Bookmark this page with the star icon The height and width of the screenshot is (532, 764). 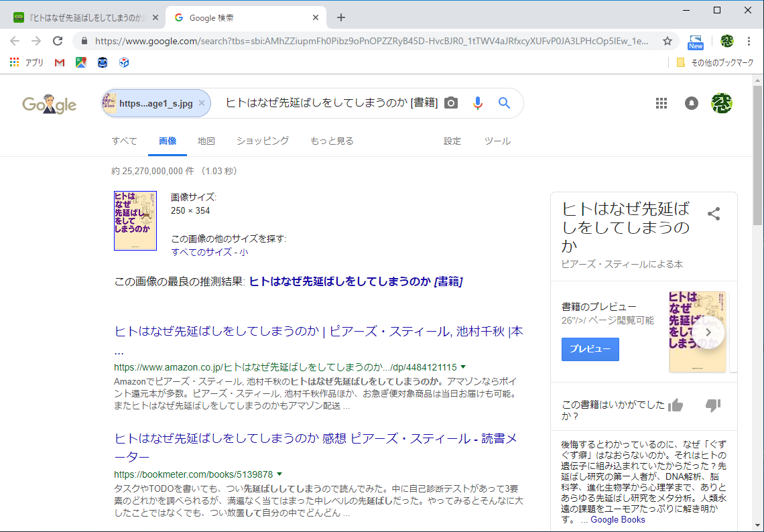tap(667, 41)
